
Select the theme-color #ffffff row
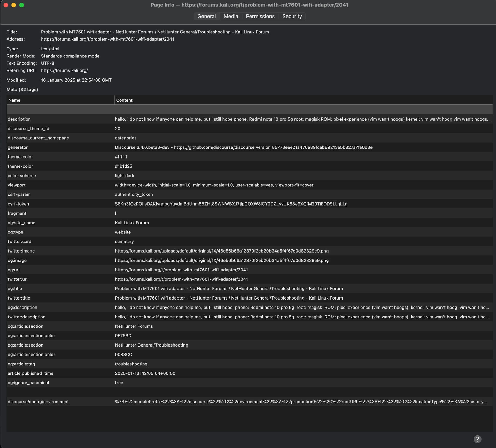(250, 157)
